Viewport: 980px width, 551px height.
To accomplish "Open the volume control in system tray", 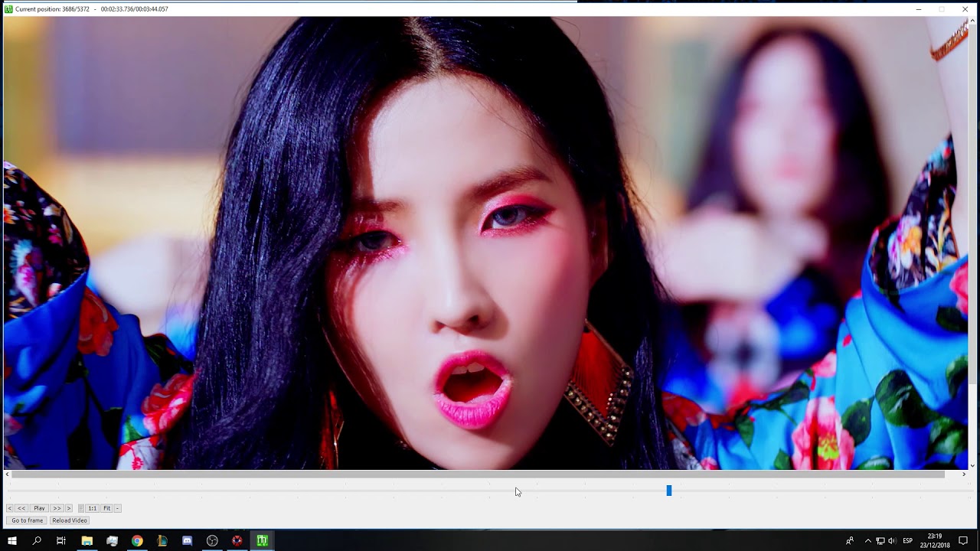I will click(891, 540).
